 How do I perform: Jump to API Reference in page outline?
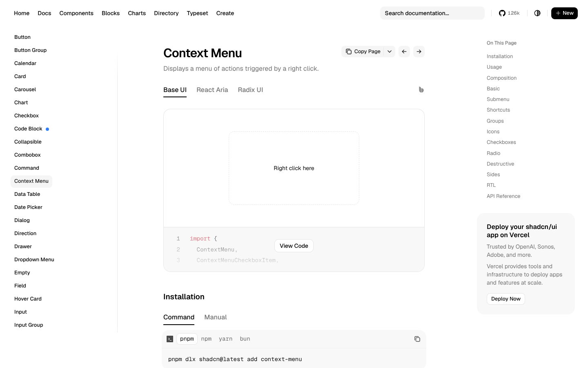503,196
